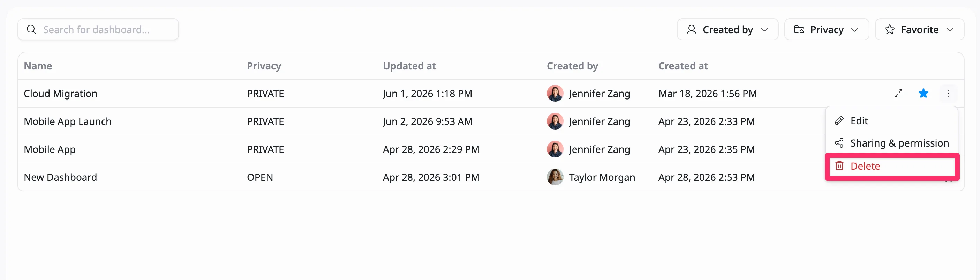Viewport: 980px width, 280px height.
Task: Open the Cloud Migration dashboard row
Action: [491, 93]
